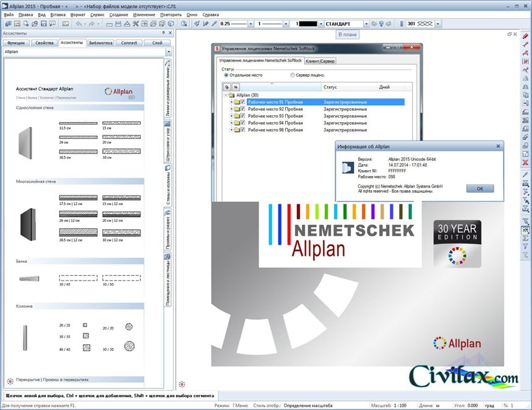The image size is (532, 410).
Task: Click the eyedropper icon beside pen thickness
Action: 214,24
